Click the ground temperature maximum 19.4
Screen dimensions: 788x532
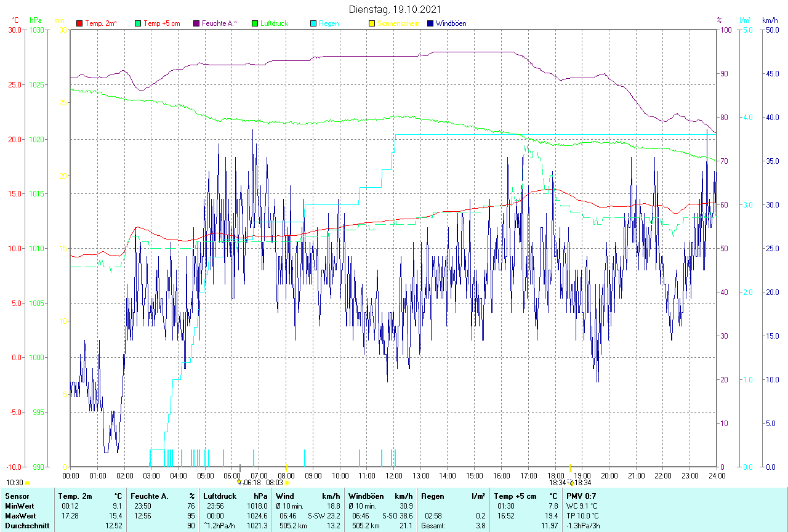tap(551, 516)
